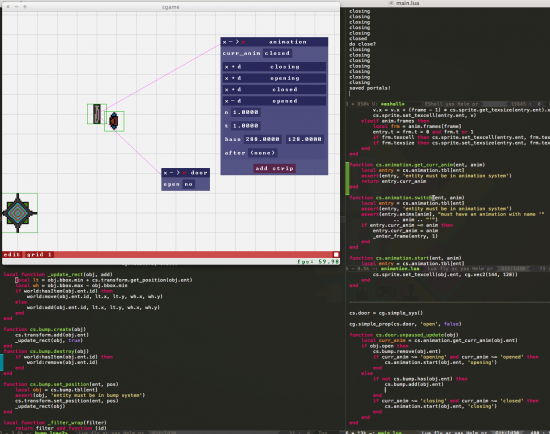
Task: Select the gray door entity on canvas
Action: coord(96,114)
